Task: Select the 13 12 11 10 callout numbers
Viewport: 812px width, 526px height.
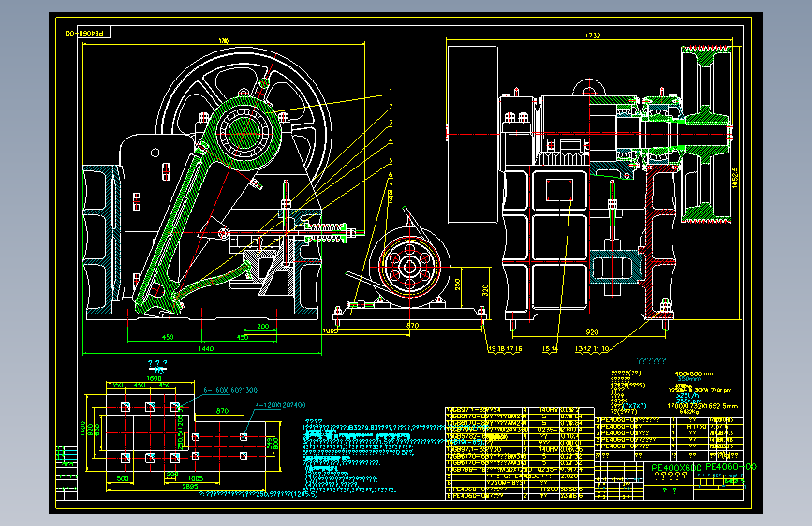Action: point(592,349)
